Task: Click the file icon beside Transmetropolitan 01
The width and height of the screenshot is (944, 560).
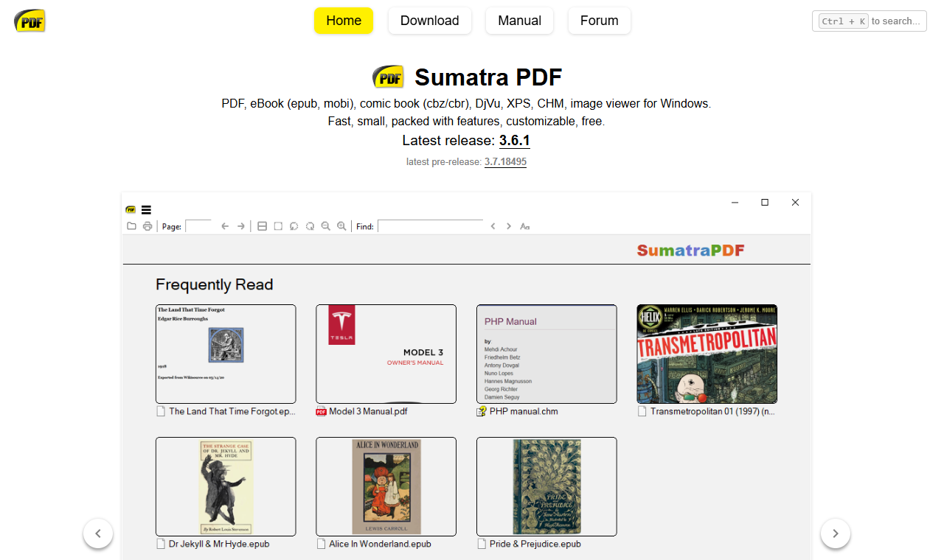Action: [x=642, y=411]
